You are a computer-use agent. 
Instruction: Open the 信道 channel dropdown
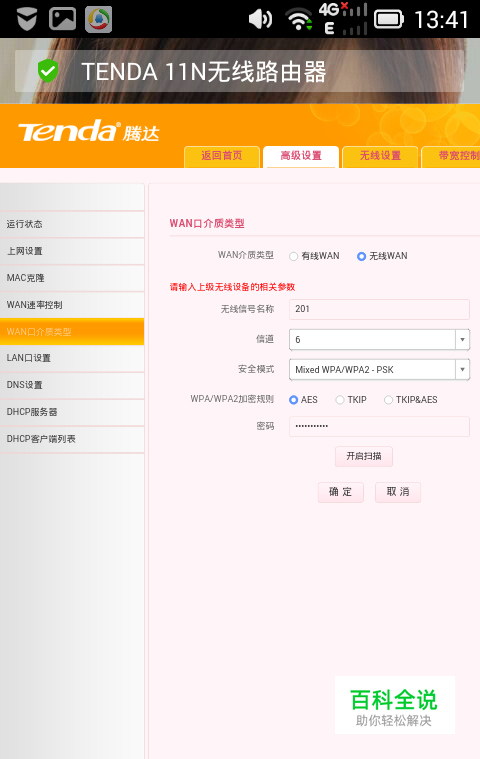[379, 340]
